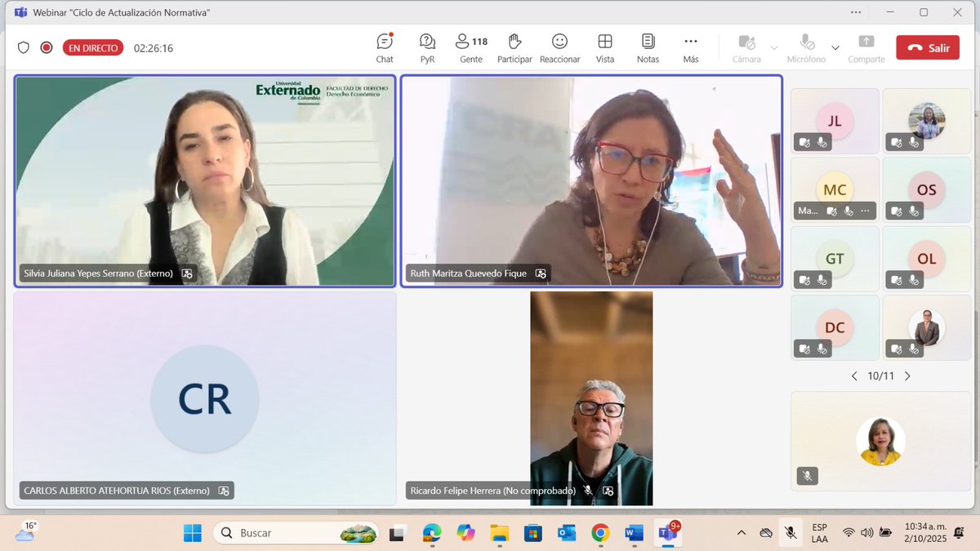Leave the meeting with Salir
The width and height of the screenshot is (980, 551).
[x=928, y=47]
